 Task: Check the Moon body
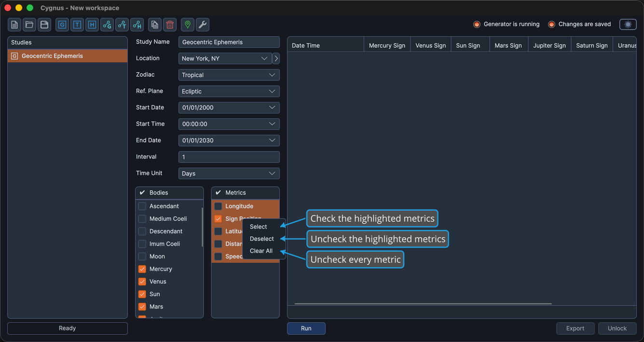142,256
